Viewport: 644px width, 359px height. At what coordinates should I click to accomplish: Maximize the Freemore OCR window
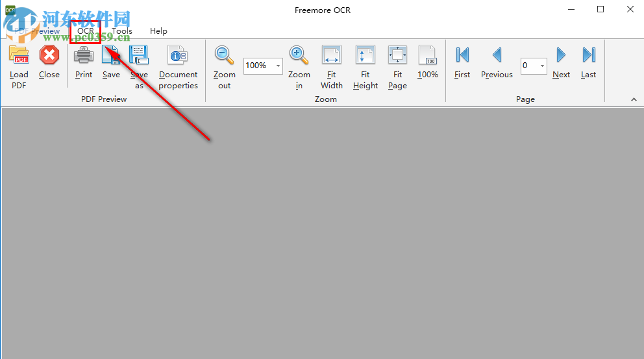[601, 10]
